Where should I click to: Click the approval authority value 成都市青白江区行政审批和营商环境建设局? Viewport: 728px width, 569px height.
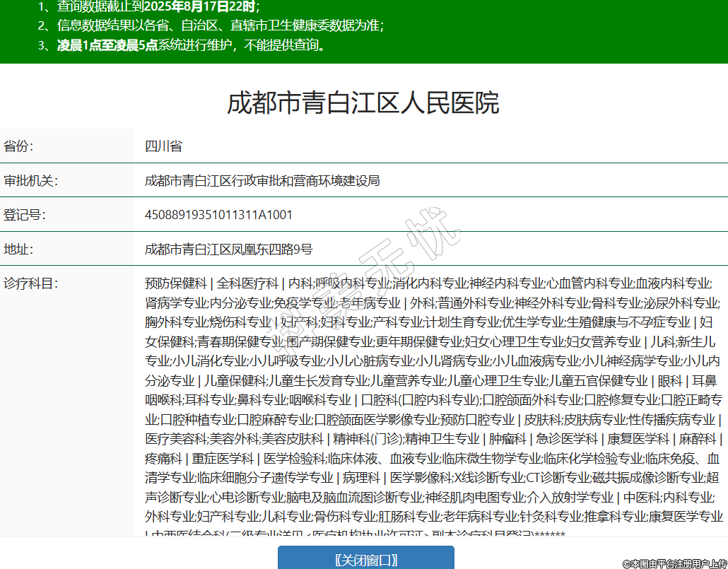tap(262, 180)
